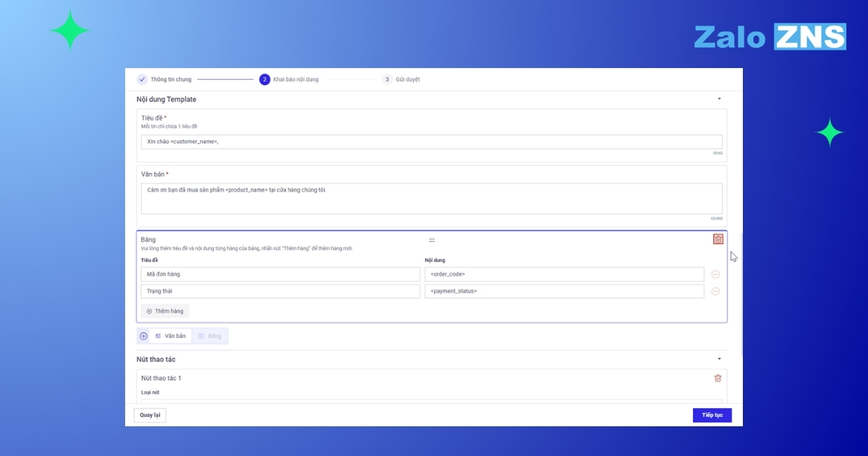The height and width of the screenshot is (456, 868).
Task: Click the checkmark on Thông tin chung step
Action: pyautogui.click(x=142, y=80)
